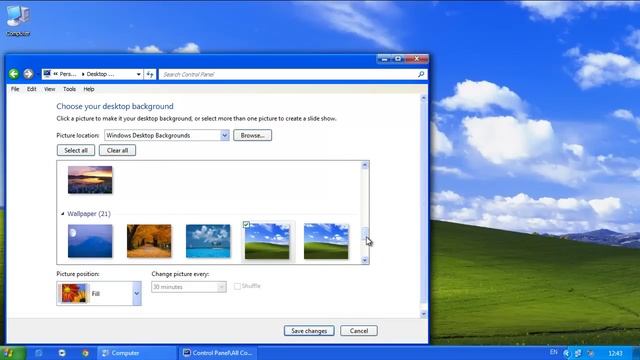Click the white round taskbar icon
Image resolution: width=640 pixels, height=360 pixels.
[62, 353]
